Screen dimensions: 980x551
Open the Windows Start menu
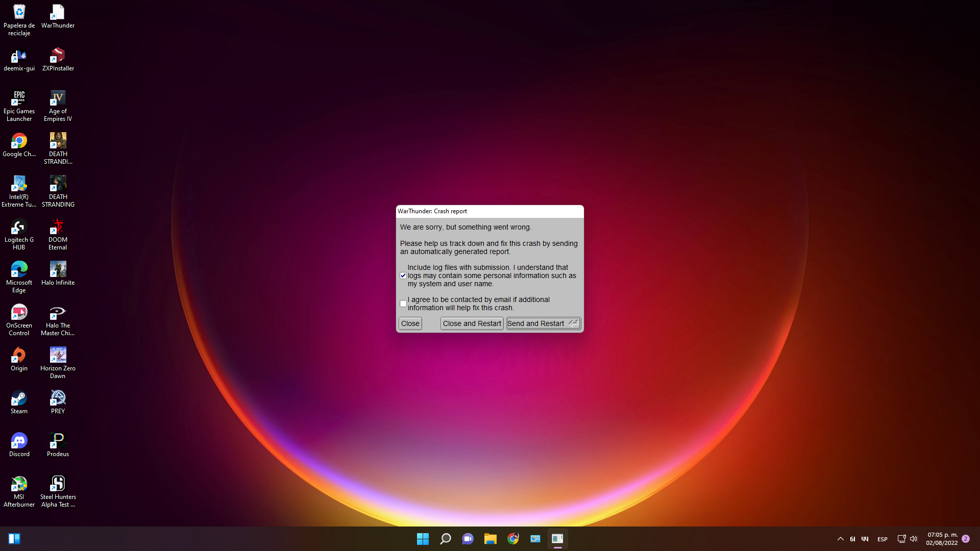[423, 539]
